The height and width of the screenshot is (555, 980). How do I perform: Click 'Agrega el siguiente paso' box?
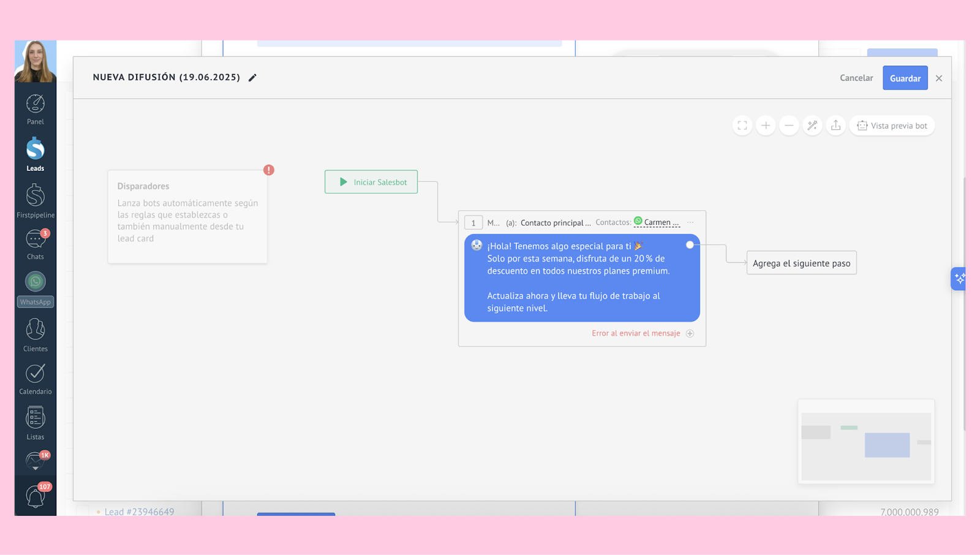801,263
